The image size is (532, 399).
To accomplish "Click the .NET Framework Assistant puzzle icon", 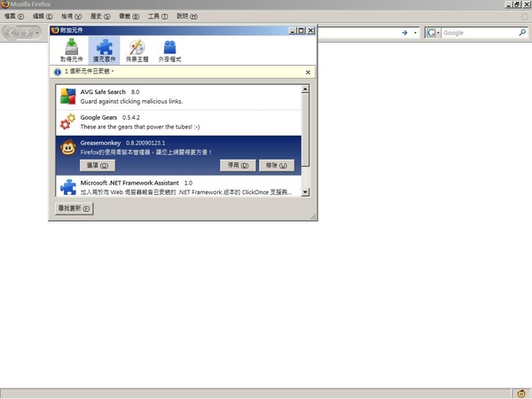I will point(68,187).
